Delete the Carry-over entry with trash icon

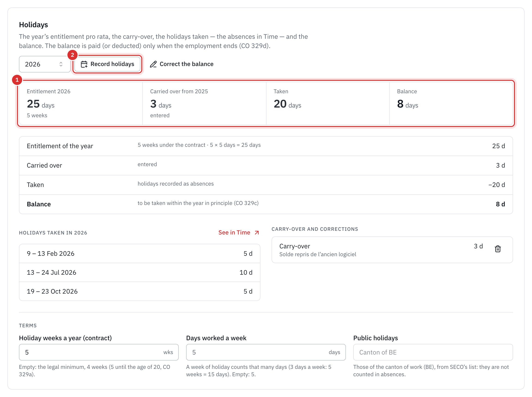pos(497,249)
